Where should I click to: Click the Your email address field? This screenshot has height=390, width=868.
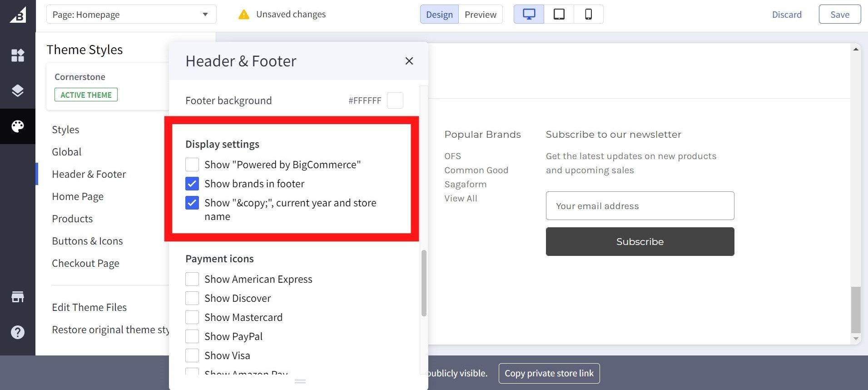pyautogui.click(x=640, y=206)
